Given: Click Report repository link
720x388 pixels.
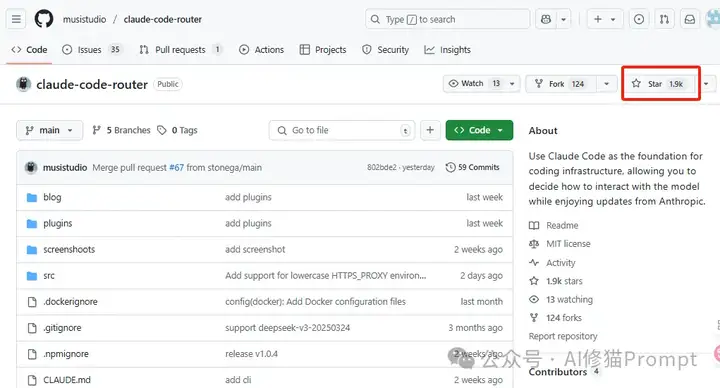Looking at the screenshot, I should coord(563,336).
